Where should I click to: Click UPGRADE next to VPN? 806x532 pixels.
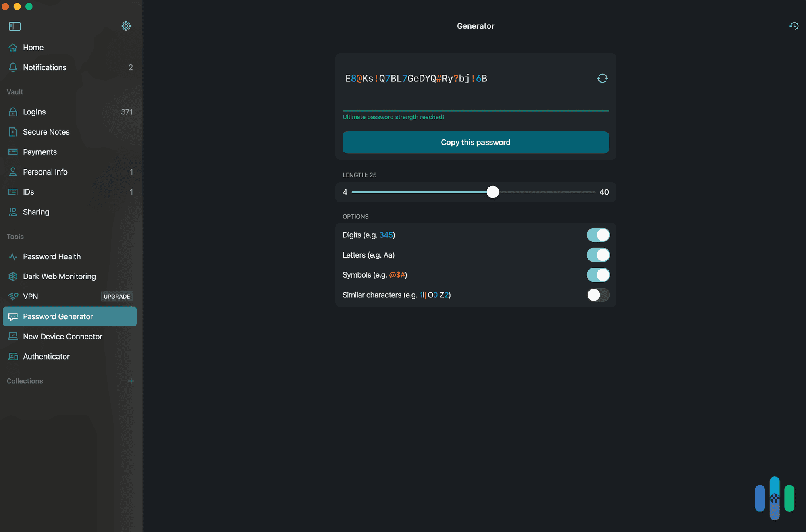point(116,296)
